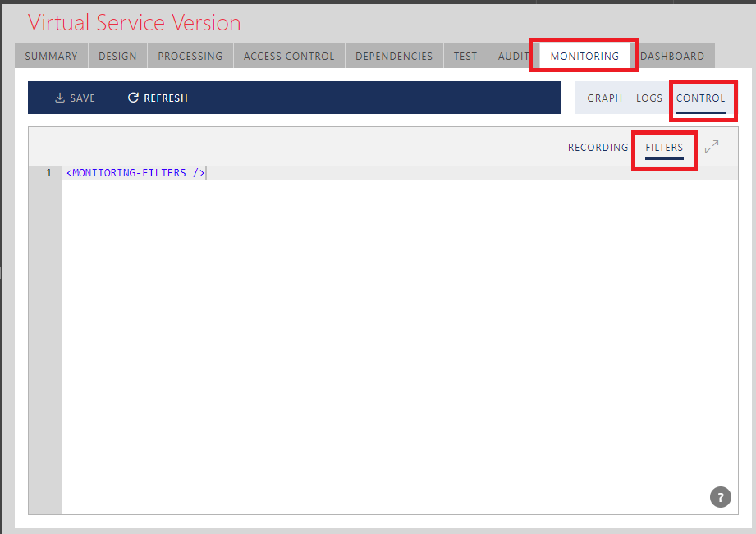This screenshot has height=534, width=756.
Task: Open the Recording sub-tab
Action: click(598, 148)
